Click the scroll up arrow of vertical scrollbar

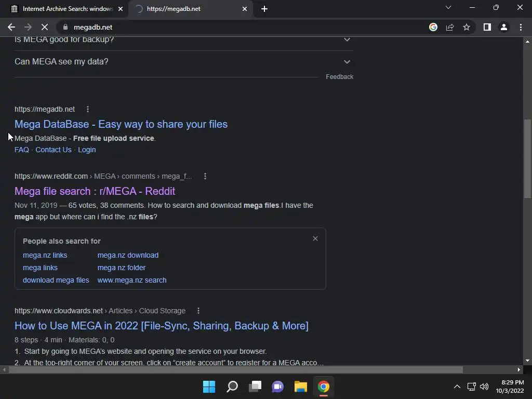click(527, 42)
